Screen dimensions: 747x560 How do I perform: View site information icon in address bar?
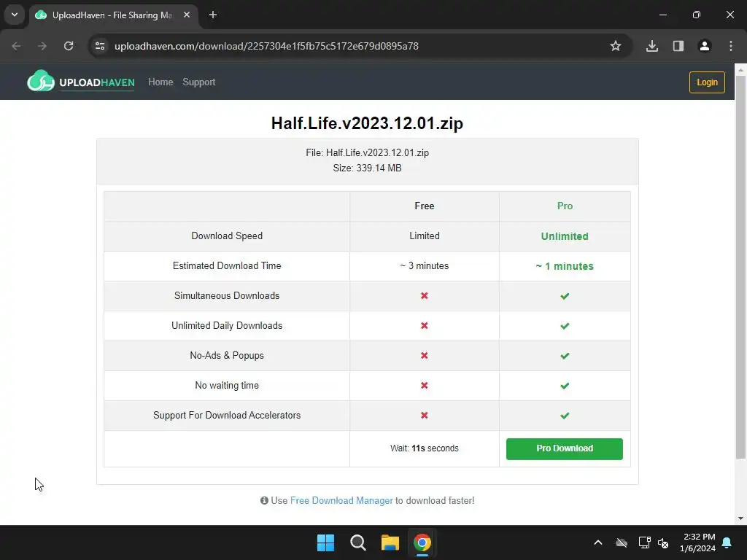(100, 46)
